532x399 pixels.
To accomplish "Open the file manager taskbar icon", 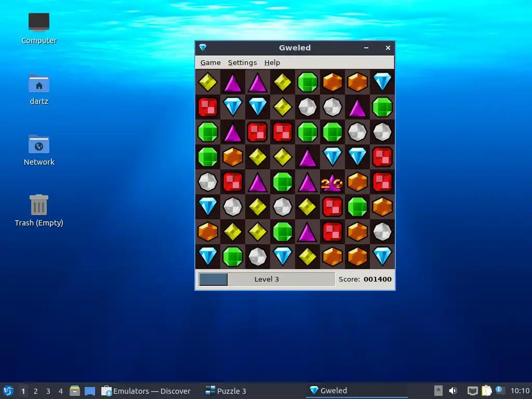I will tap(75, 391).
